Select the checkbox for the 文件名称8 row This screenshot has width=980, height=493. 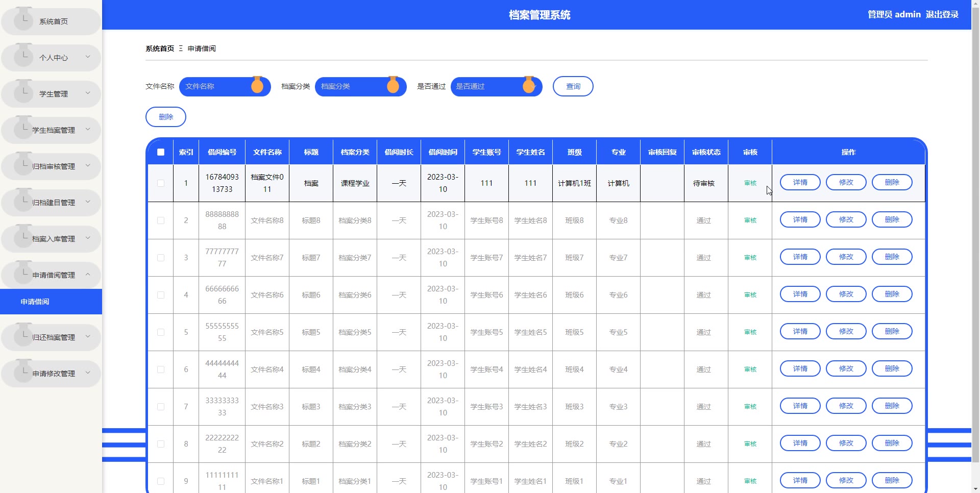click(161, 220)
